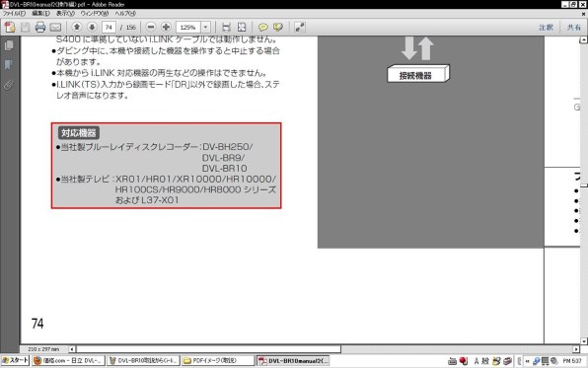Open the 編集(E) menu
This screenshot has height=368, width=588.
pyautogui.click(x=40, y=14)
